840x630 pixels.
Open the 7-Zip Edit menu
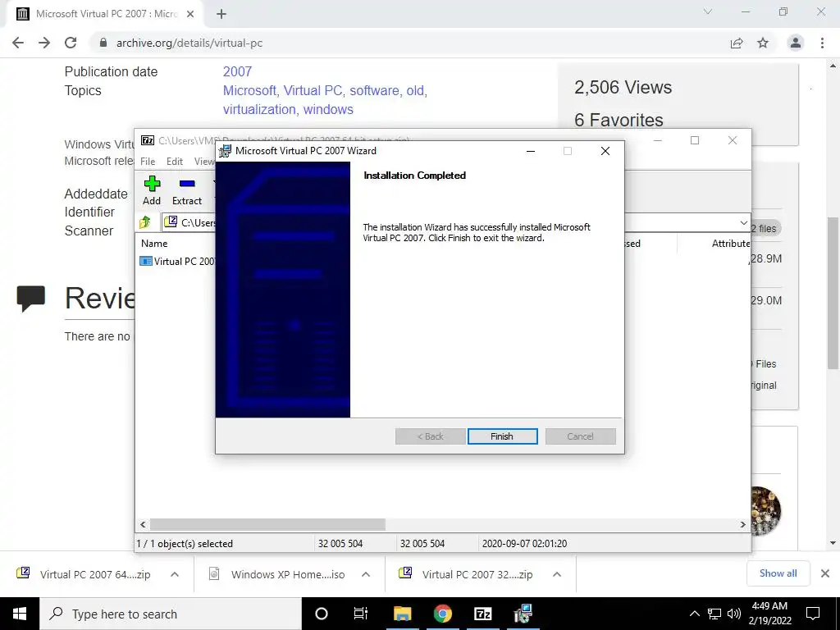pyautogui.click(x=174, y=162)
